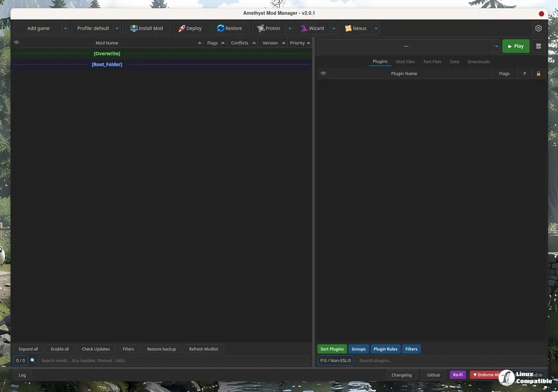The height and width of the screenshot is (392, 558).
Task: Switch to the Data tab
Action: (455, 61)
